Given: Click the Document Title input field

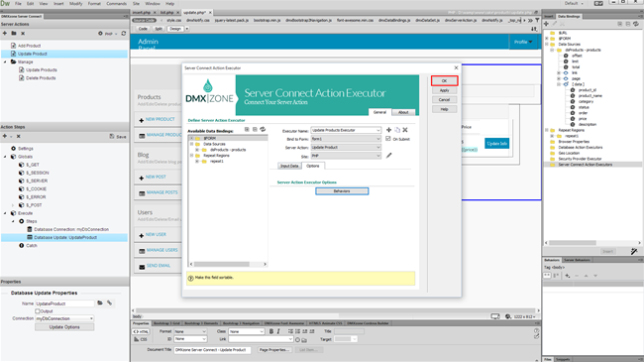Looking at the screenshot, I should click(x=212, y=350).
